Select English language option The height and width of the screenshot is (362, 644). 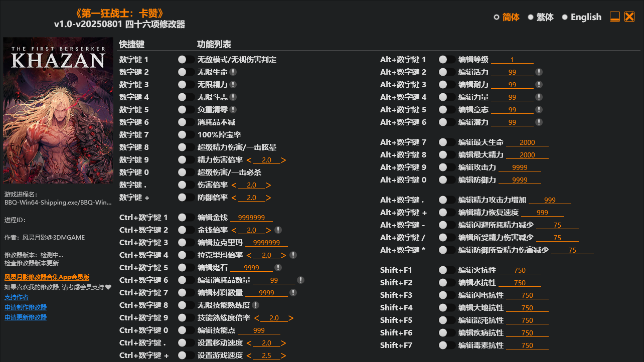pyautogui.click(x=582, y=17)
